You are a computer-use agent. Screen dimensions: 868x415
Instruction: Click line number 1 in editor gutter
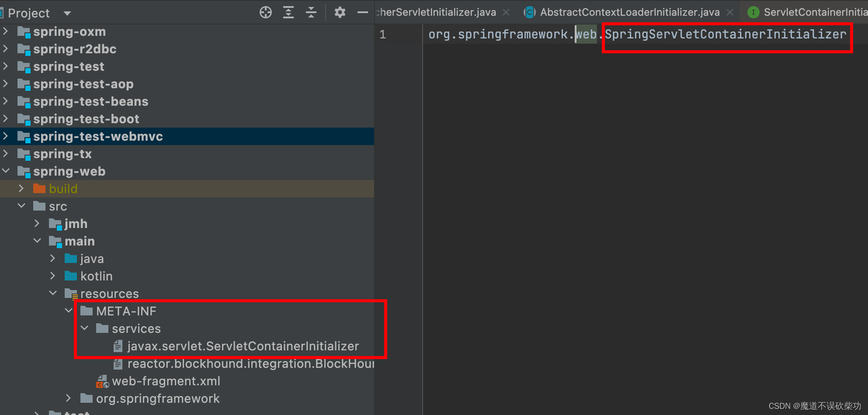click(382, 35)
